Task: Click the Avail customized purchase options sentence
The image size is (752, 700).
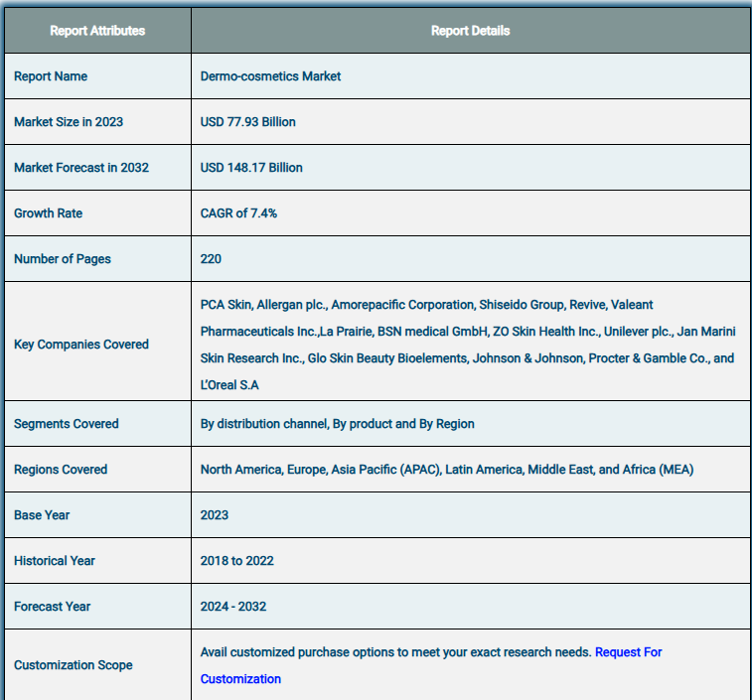Action: pyautogui.click(x=395, y=652)
